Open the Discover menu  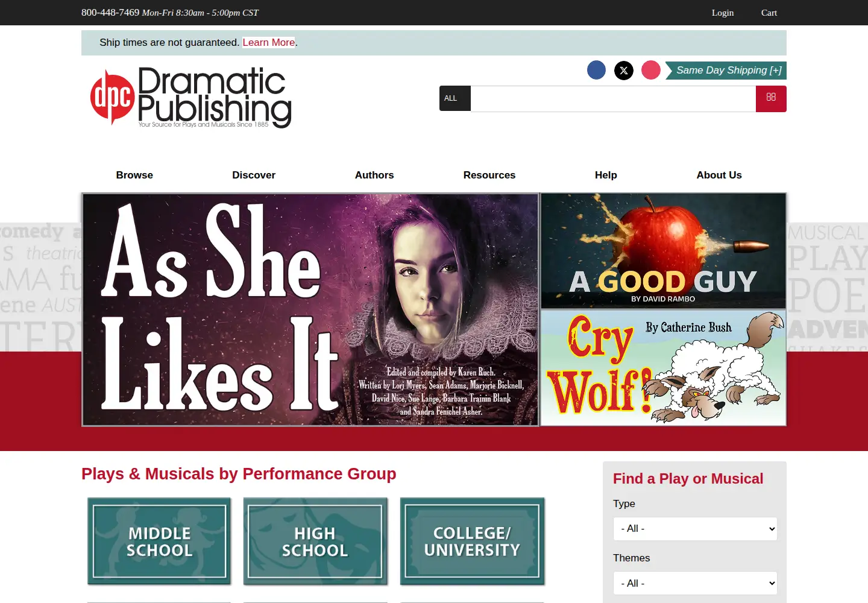(254, 175)
